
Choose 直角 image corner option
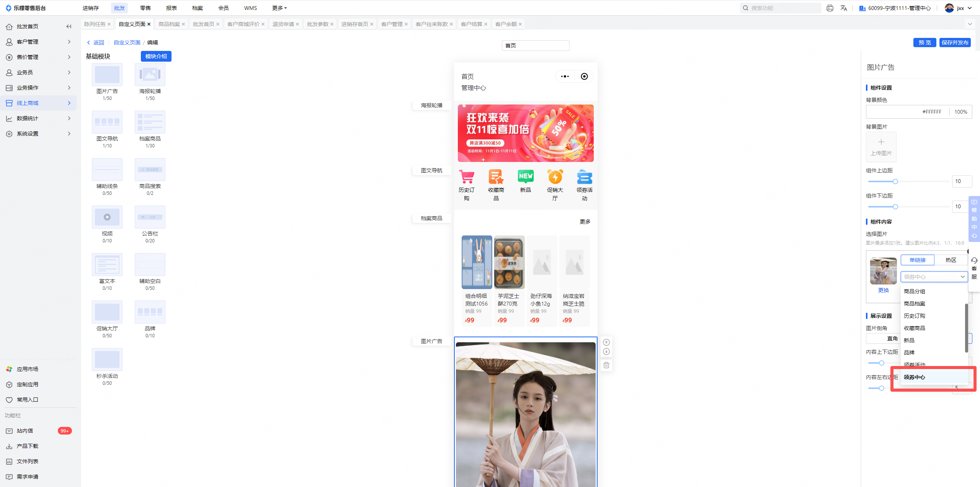point(892,339)
